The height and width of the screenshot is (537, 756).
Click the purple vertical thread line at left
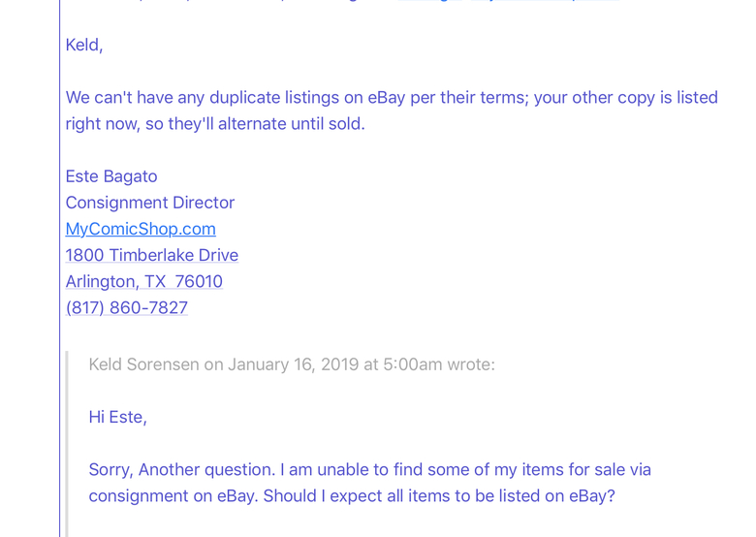60,268
